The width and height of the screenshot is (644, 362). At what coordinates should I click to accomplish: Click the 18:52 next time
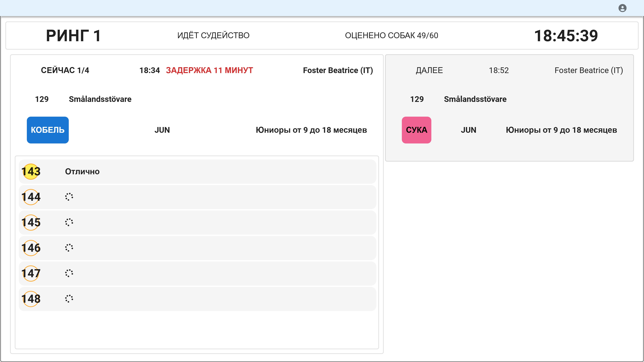click(499, 70)
